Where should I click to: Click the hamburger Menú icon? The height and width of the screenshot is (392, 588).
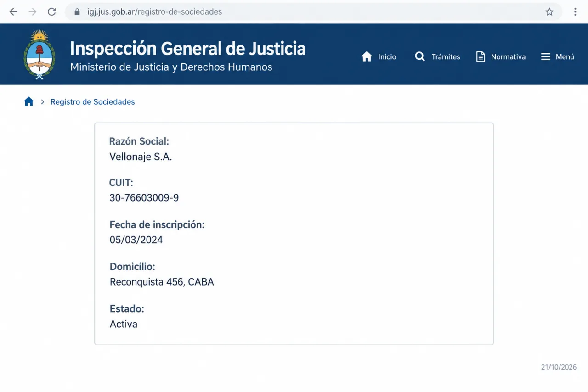(546, 56)
